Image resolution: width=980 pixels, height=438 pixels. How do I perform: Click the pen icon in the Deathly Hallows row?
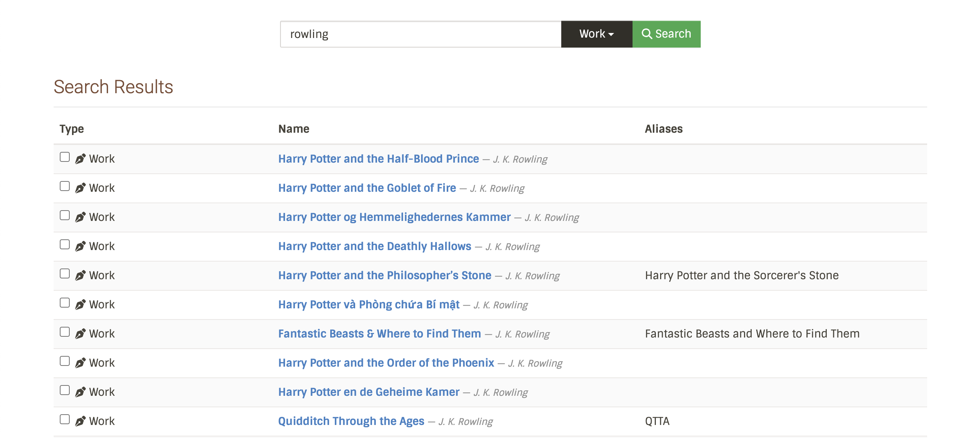80,246
